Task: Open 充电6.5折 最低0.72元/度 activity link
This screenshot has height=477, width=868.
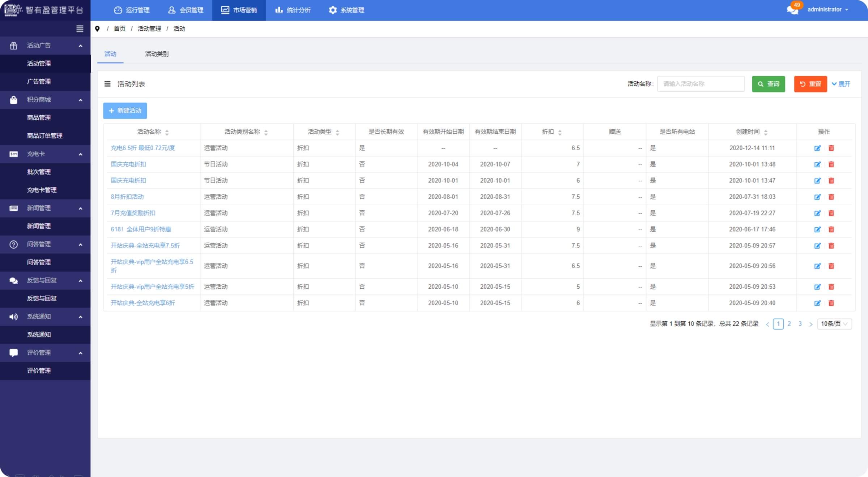Action: click(x=142, y=148)
